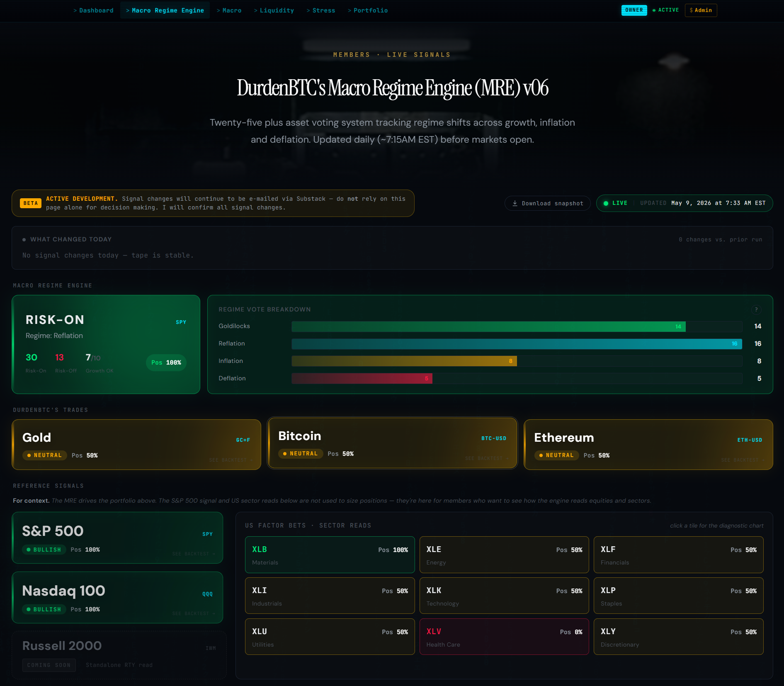Click BULLISH badge on S&P 500 card
Screen dimensions: 784x686
pos(44,550)
